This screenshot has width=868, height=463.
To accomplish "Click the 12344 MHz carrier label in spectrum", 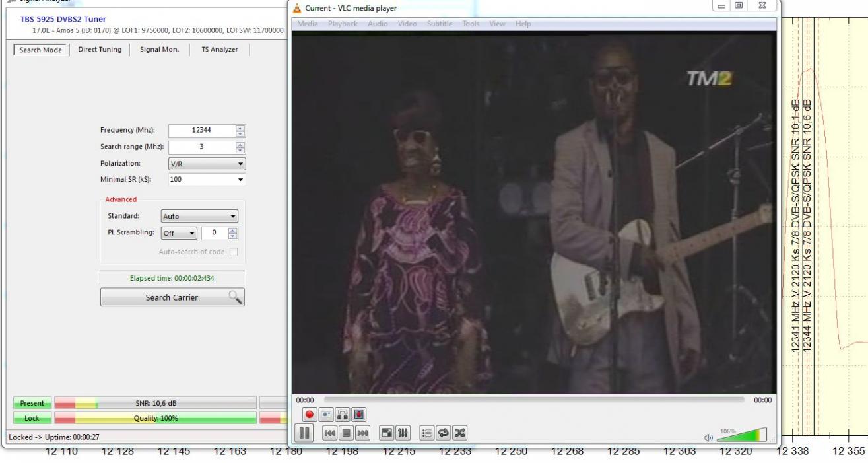I will tap(807, 224).
